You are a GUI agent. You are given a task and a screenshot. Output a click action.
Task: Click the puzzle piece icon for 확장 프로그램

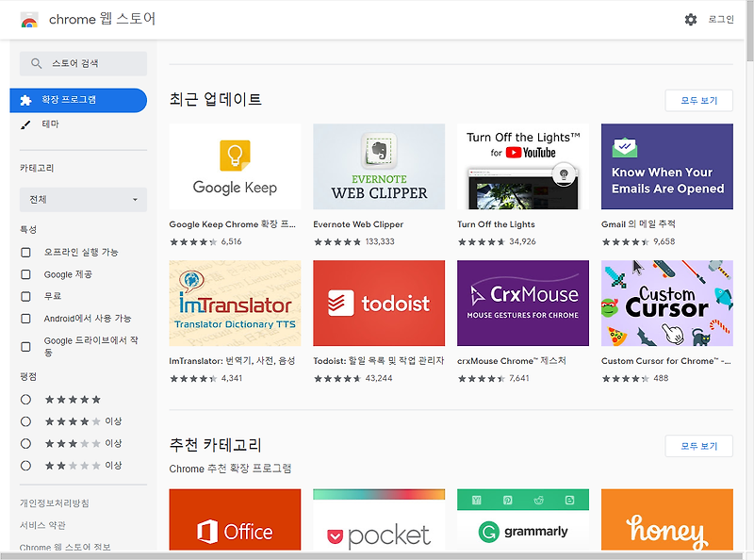pos(25,100)
